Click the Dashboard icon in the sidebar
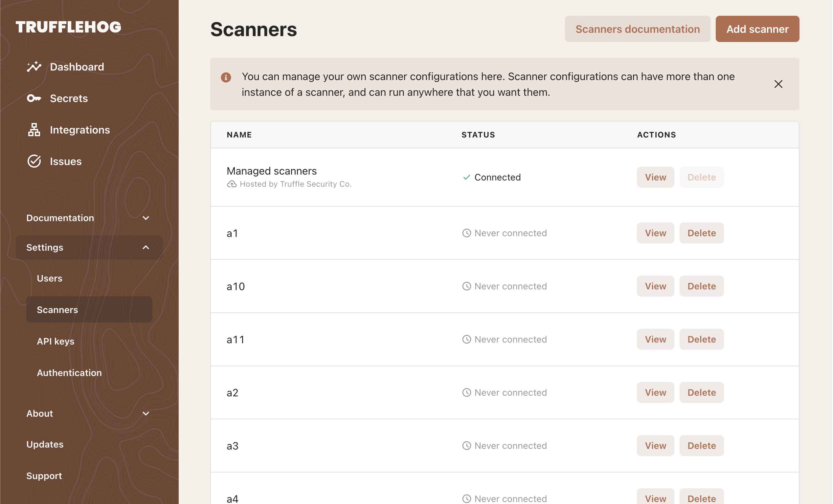 [34, 67]
